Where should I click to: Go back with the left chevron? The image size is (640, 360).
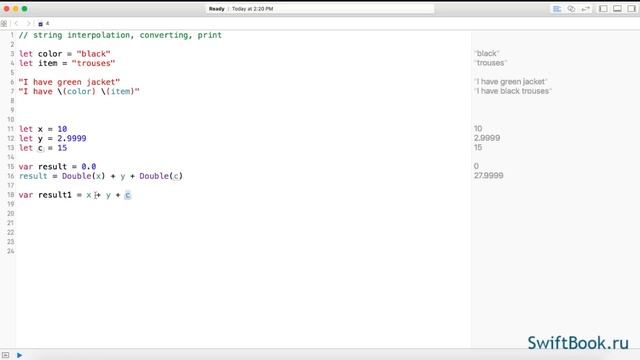16,24
